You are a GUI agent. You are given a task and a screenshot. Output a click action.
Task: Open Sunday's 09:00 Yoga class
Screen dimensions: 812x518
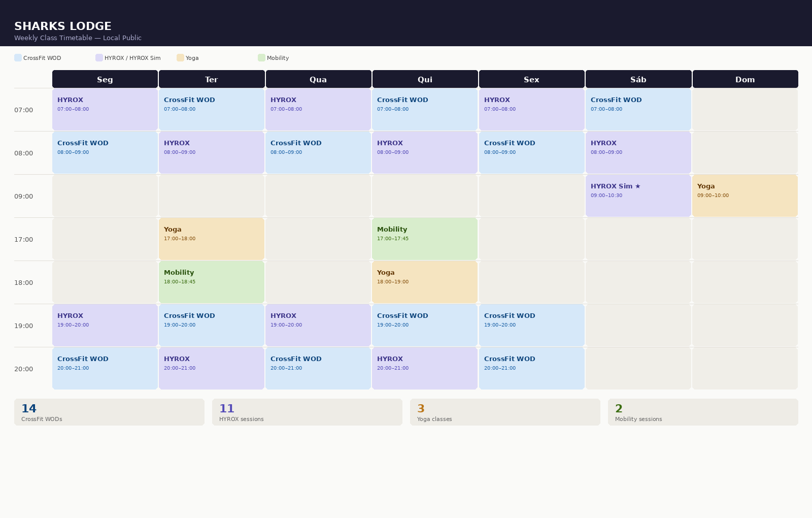click(745, 196)
